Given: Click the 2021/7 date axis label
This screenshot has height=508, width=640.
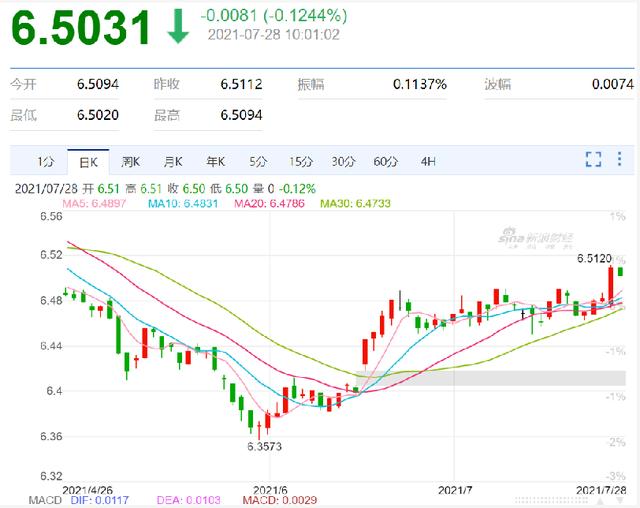Looking at the screenshot, I should (x=455, y=490).
